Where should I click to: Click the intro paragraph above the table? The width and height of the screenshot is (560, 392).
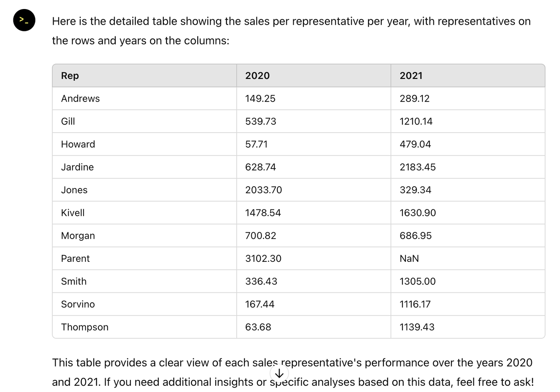pos(291,31)
